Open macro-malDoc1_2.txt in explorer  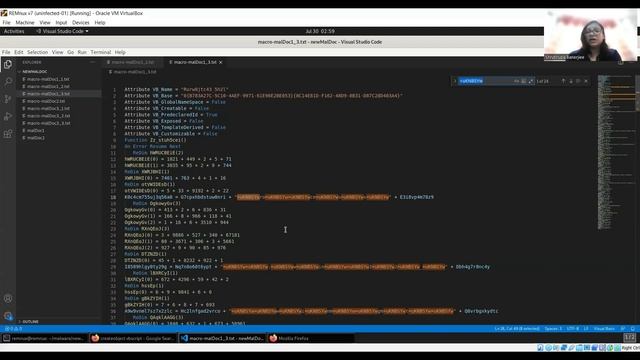(x=59, y=87)
